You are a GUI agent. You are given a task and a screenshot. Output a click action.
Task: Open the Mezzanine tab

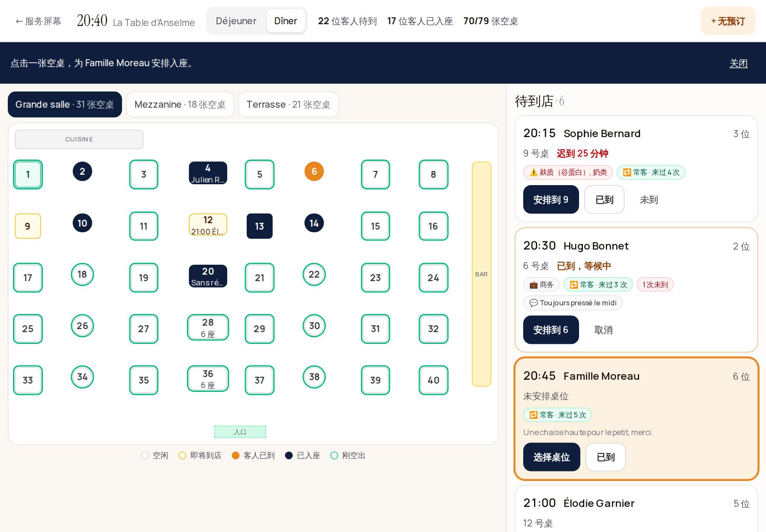(180, 104)
